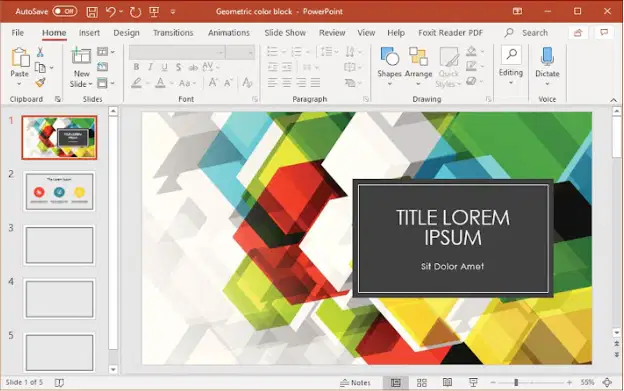The width and height of the screenshot is (624, 391).
Task: Open the Shapes gallery
Action: [389, 66]
